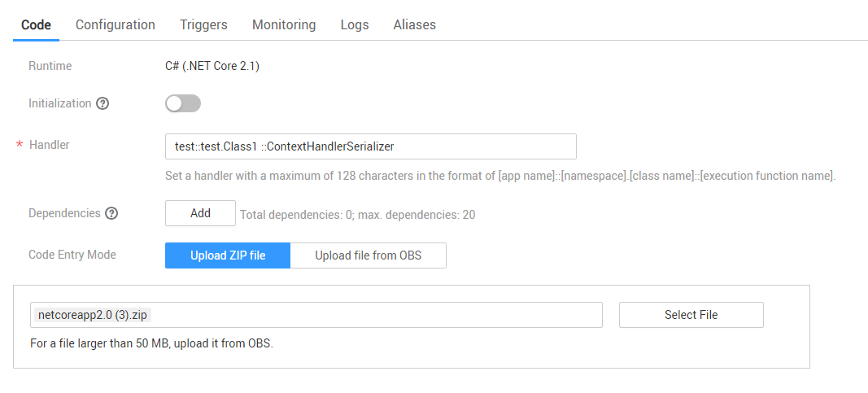The width and height of the screenshot is (868, 393).
Task: Choose the Upload ZIP file mode
Action: point(228,255)
